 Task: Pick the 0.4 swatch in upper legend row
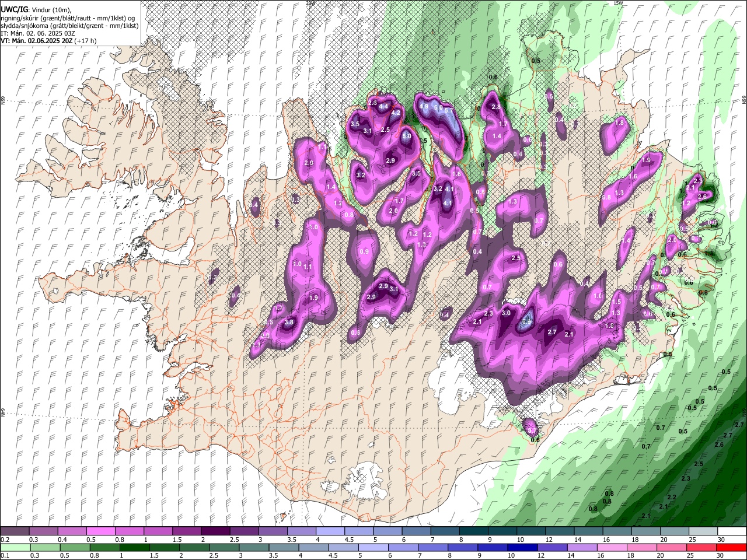point(72,531)
